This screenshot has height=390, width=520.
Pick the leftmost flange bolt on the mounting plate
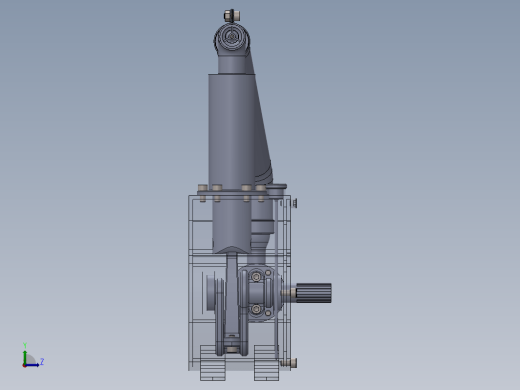pyautogui.click(x=203, y=193)
